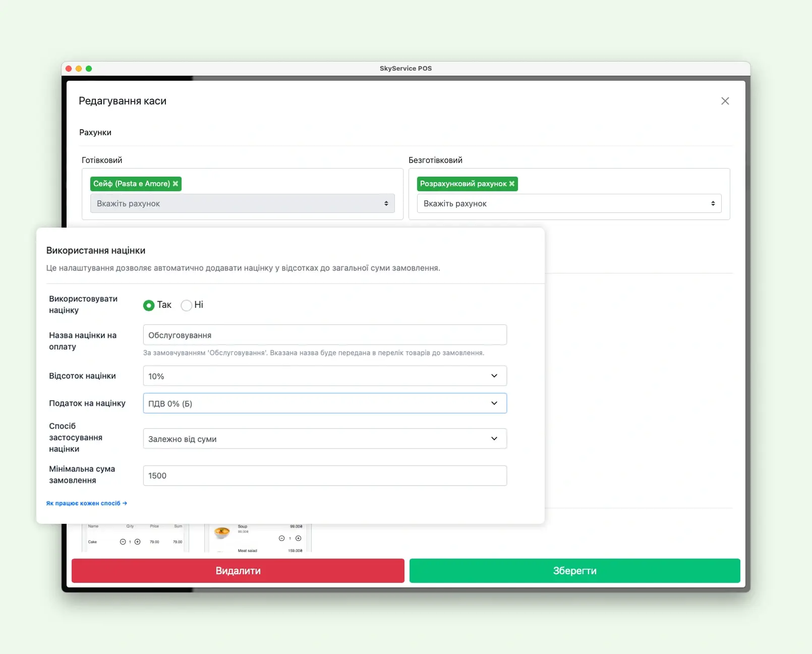The image size is (812, 654).
Task: Click the Soup dish thumbnail image
Action: pyautogui.click(x=222, y=532)
